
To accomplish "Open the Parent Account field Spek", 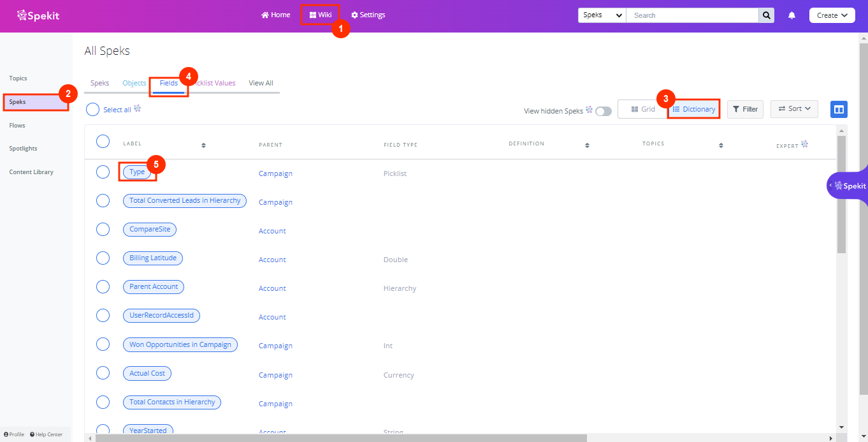I will (154, 287).
